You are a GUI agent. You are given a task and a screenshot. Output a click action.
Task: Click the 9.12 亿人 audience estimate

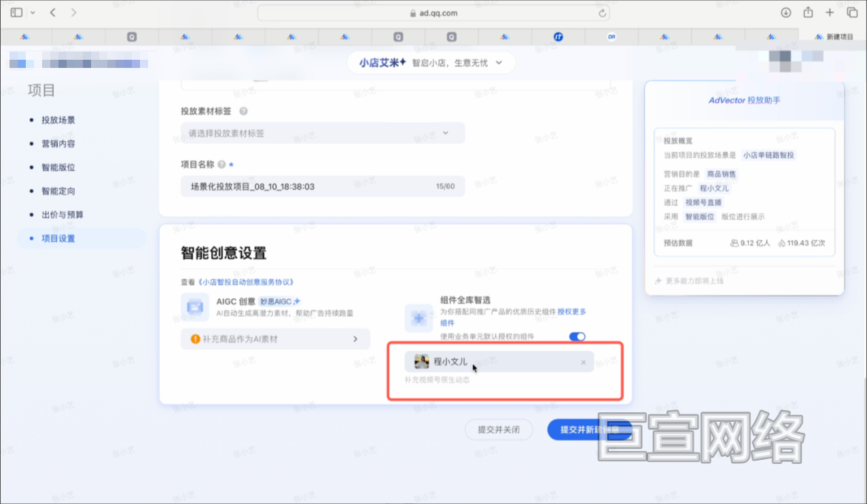pyautogui.click(x=750, y=242)
